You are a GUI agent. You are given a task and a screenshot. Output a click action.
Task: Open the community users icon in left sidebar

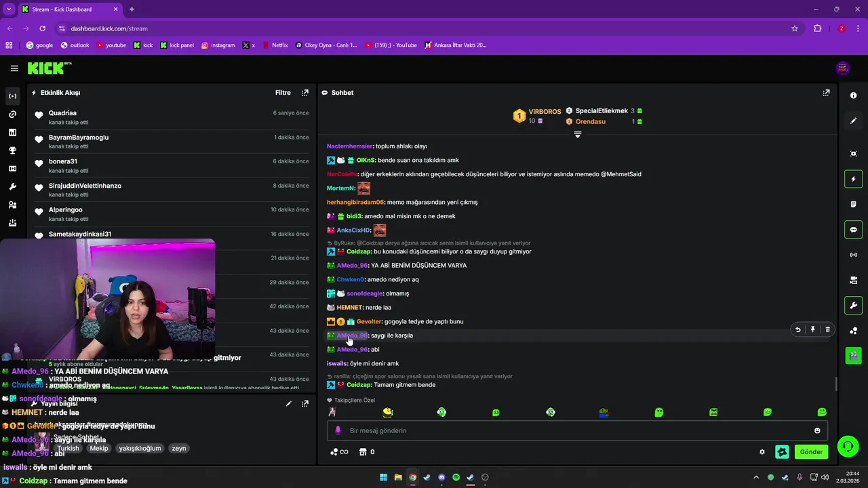12,205
